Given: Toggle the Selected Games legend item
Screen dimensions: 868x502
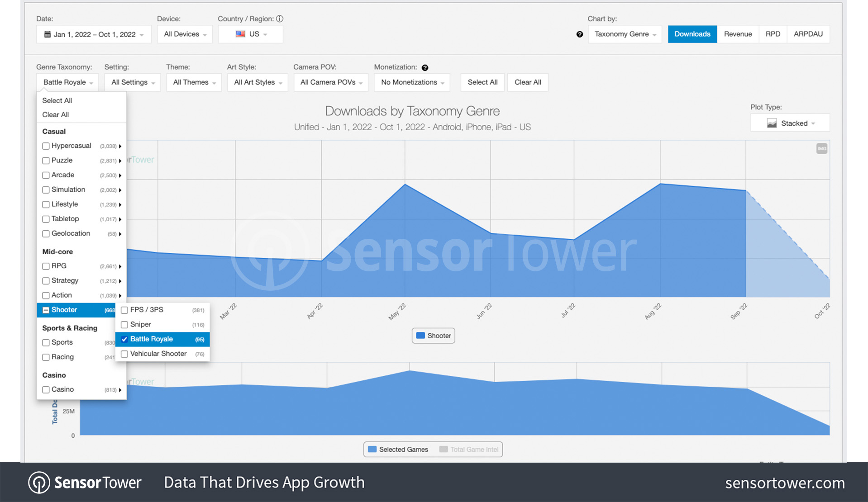Looking at the screenshot, I should pos(398,450).
